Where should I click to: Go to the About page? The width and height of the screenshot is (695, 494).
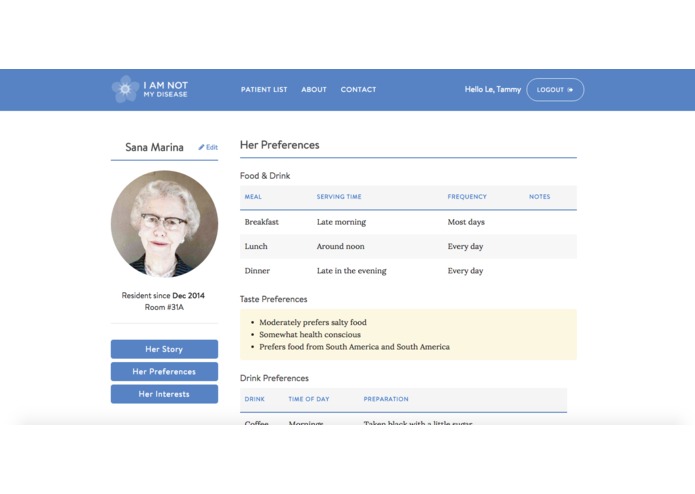pos(314,89)
